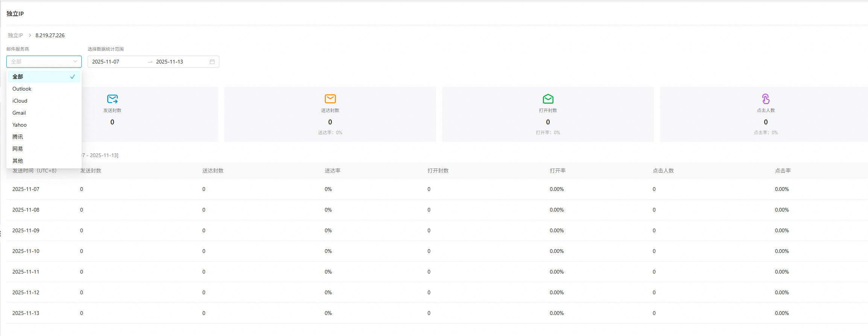Click the 送达率 column header
The height and width of the screenshot is (336, 868).
[x=333, y=171]
